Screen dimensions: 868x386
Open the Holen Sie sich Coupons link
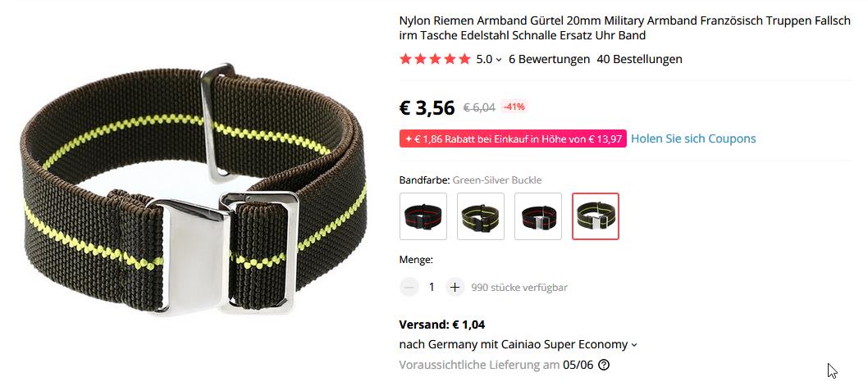[x=693, y=139]
